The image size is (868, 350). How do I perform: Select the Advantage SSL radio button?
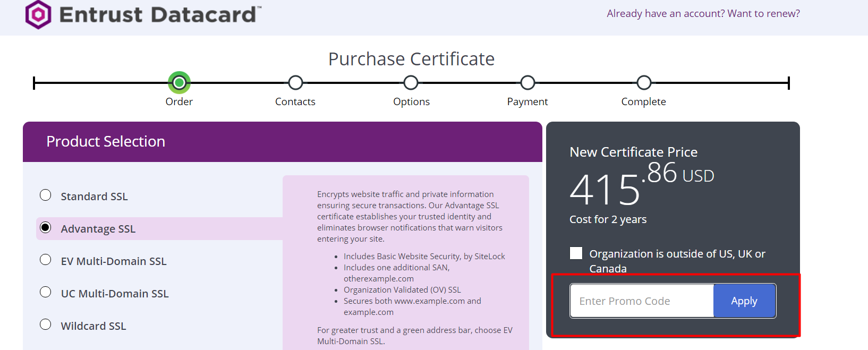click(46, 228)
